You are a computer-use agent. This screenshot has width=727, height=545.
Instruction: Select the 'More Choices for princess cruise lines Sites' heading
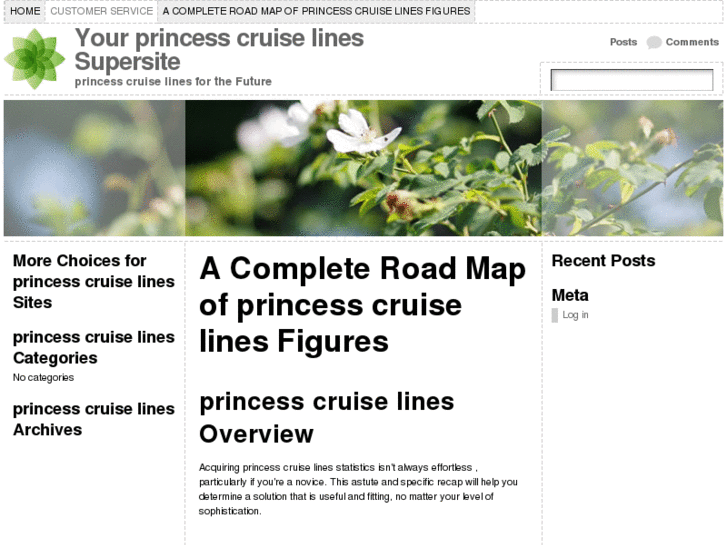click(94, 282)
